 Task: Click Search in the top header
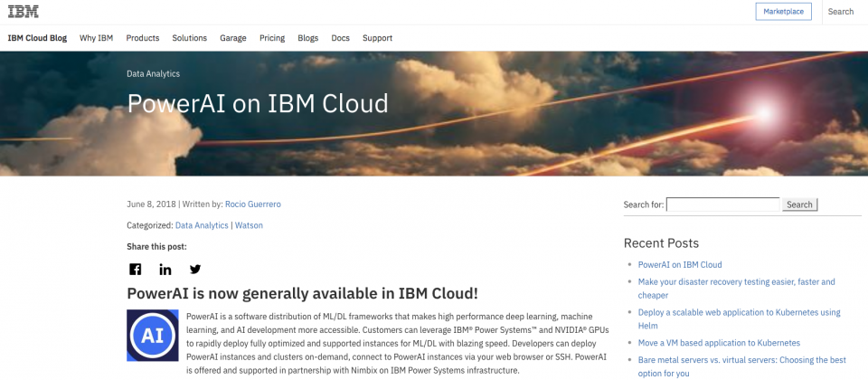(840, 12)
